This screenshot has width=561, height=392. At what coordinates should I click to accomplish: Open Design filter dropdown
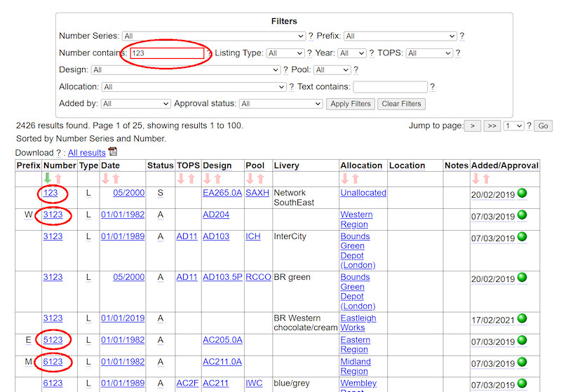point(186,70)
